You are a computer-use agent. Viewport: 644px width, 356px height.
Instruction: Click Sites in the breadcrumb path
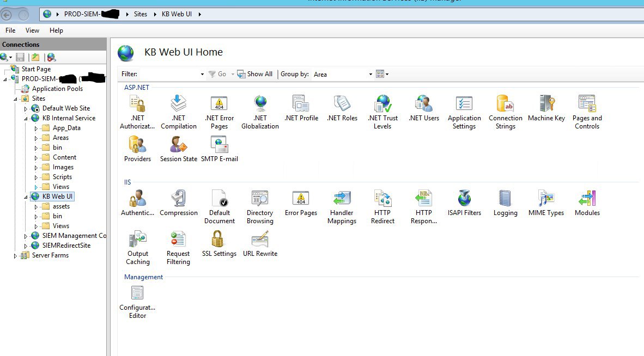tap(141, 14)
